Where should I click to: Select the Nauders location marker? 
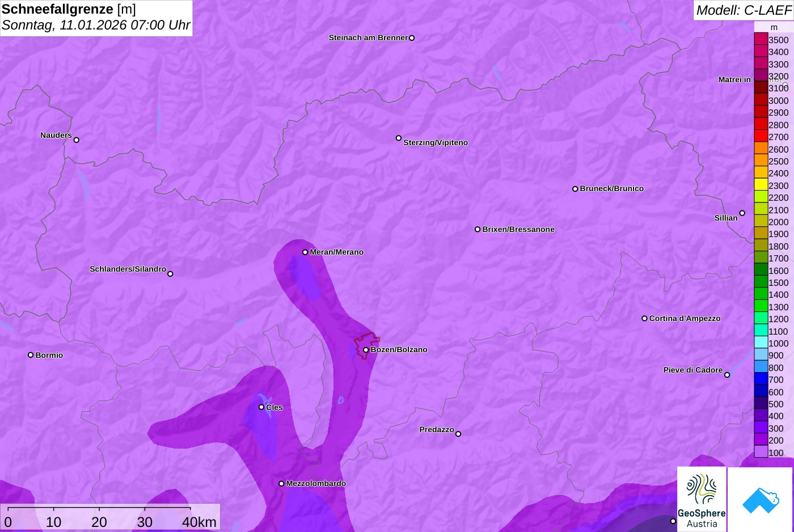(x=77, y=140)
